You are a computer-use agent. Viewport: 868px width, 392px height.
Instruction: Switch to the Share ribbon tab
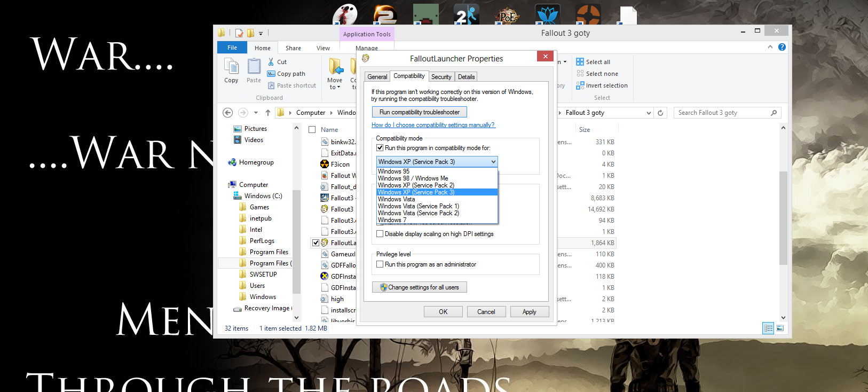click(x=293, y=48)
